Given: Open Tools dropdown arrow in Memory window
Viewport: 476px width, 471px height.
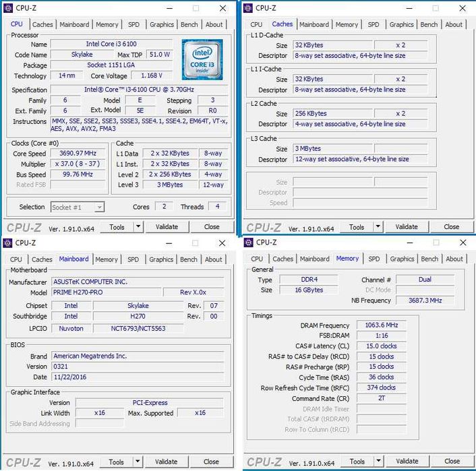Looking at the screenshot, I should 378,461.
